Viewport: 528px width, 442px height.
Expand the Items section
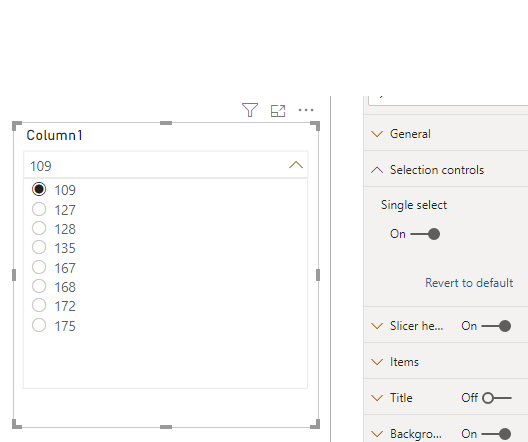tap(377, 362)
